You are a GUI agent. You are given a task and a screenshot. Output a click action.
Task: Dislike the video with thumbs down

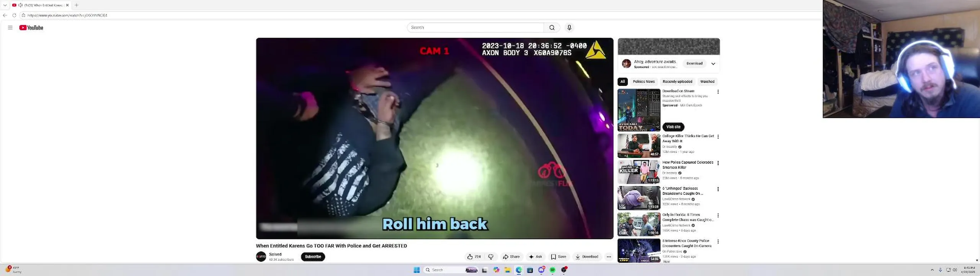pos(491,257)
